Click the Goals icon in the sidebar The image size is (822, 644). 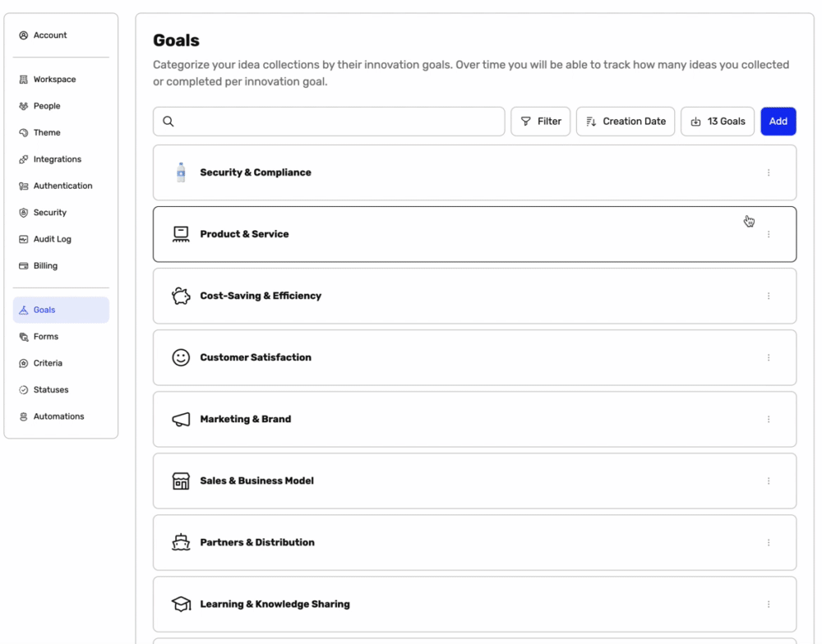pyautogui.click(x=24, y=310)
